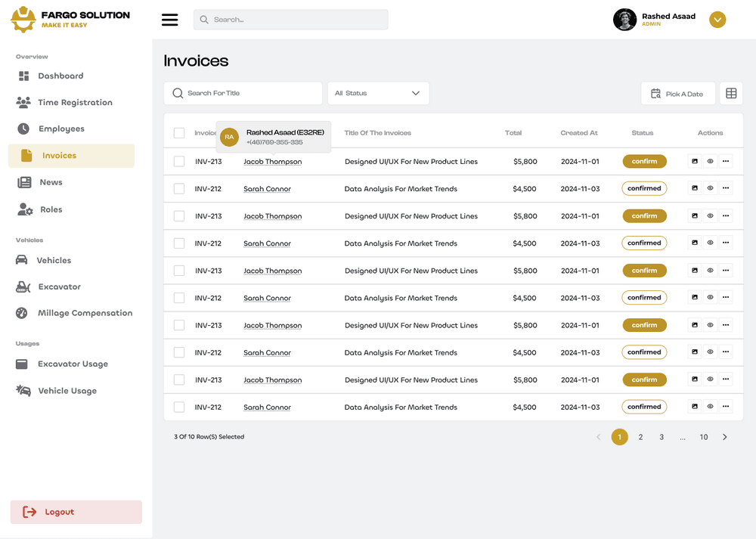Screen dimensions: 756x539
Task: Open the hamburger menu in top bar
Action: tap(170, 20)
